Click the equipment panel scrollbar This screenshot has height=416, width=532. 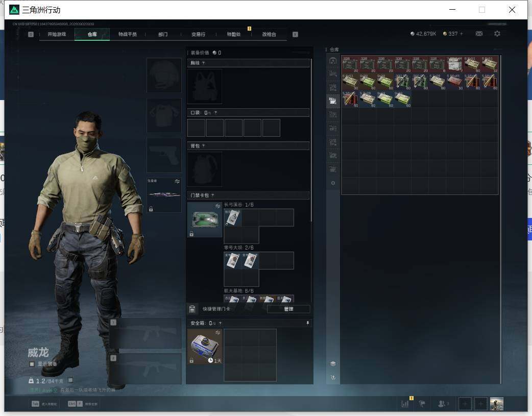[311, 140]
